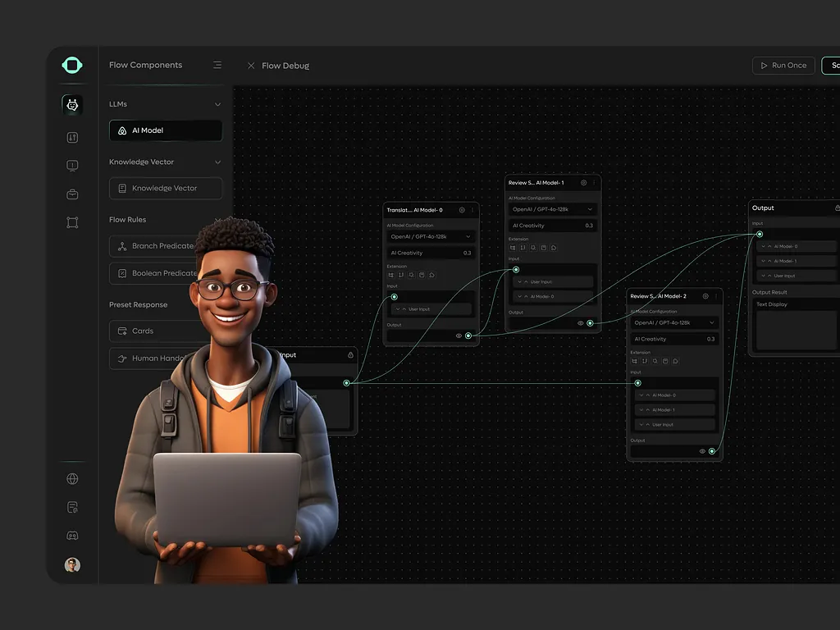Toggle the output eye icon on AI Model-1 node
Screen dimensions: 840x630
(580, 323)
